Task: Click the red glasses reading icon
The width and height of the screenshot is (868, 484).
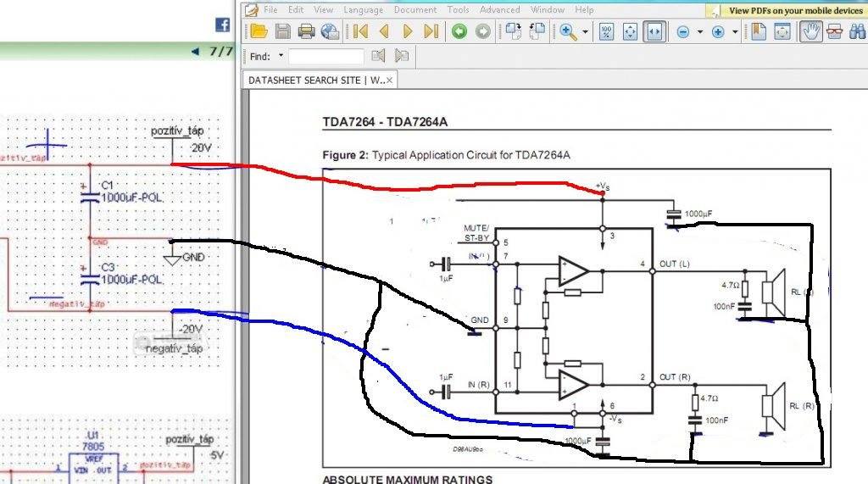Action: pyautogui.click(x=834, y=31)
